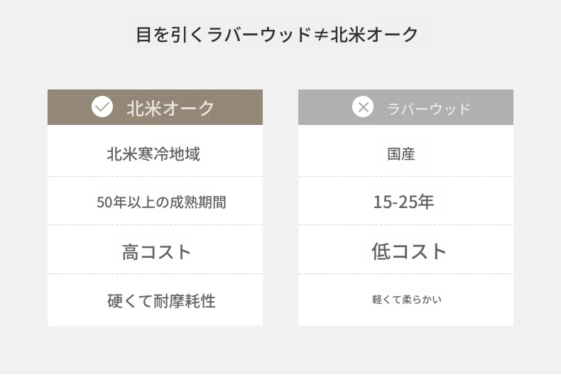Select the 15-25年 row
This screenshot has height=392, width=561.
[405, 201]
